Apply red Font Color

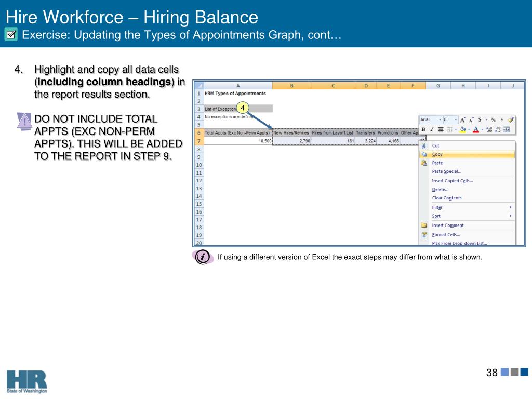tap(476, 129)
